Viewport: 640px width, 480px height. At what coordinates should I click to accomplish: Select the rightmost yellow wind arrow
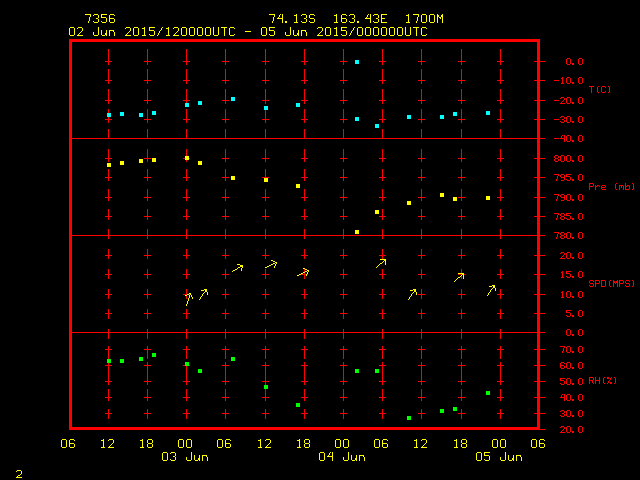pyautogui.click(x=491, y=290)
